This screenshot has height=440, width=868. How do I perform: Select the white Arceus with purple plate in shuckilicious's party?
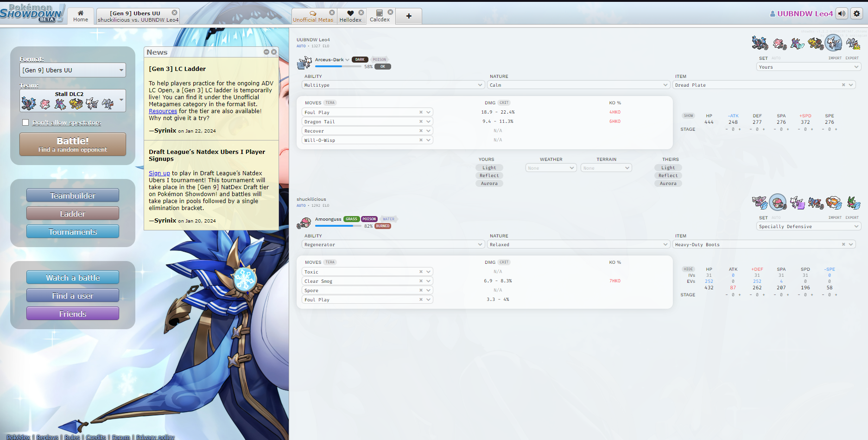(798, 202)
